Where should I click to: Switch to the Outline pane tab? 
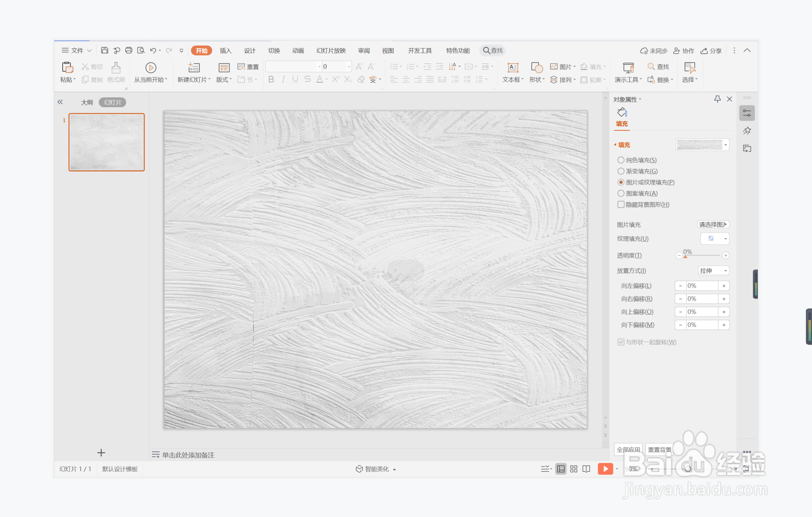click(87, 102)
